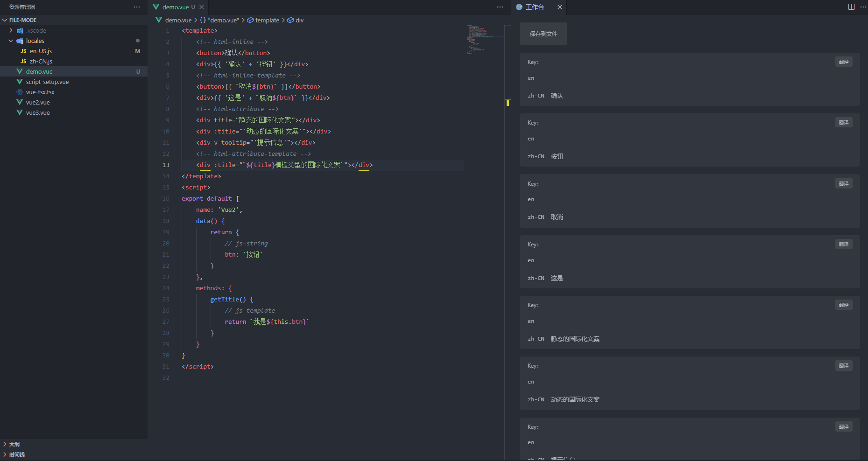Viewport: 868px width, 461px height.
Task: Click the zh-CN value 确认 in the workbench
Action: click(557, 96)
